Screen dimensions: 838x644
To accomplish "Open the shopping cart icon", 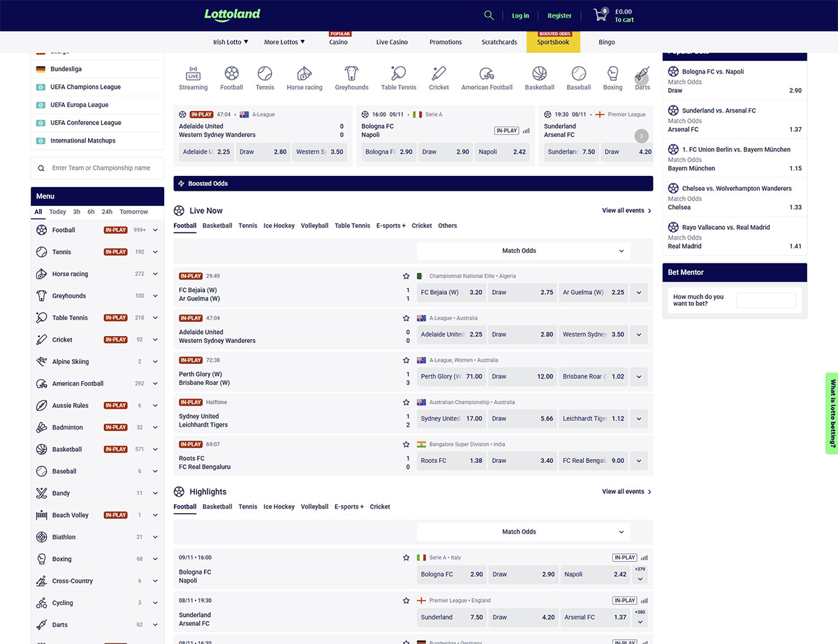I will pyautogui.click(x=600, y=15).
